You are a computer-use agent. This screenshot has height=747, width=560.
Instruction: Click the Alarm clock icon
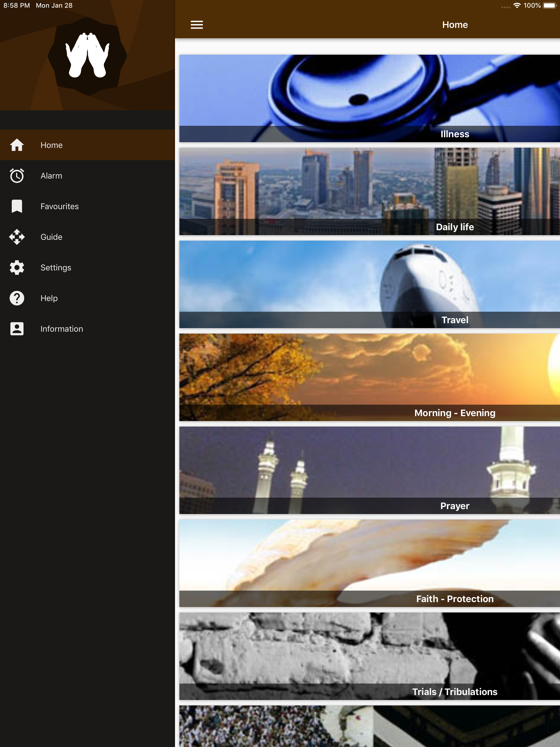pyautogui.click(x=17, y=176)
